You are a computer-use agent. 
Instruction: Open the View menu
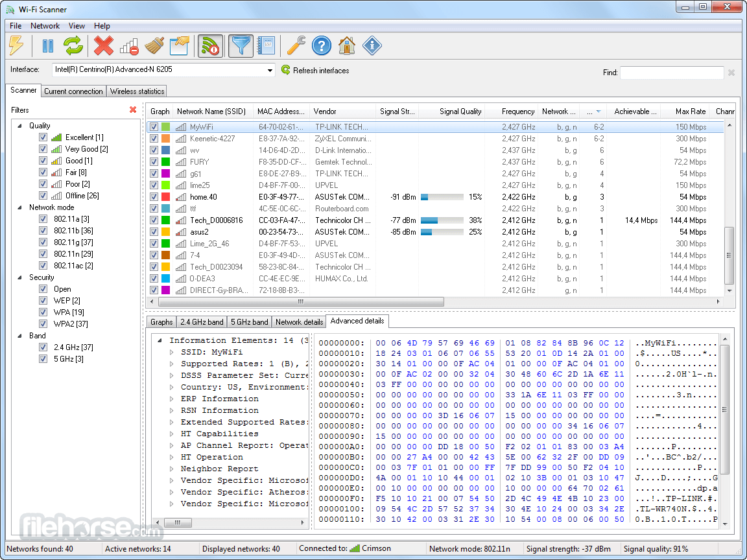click(77, 26)
